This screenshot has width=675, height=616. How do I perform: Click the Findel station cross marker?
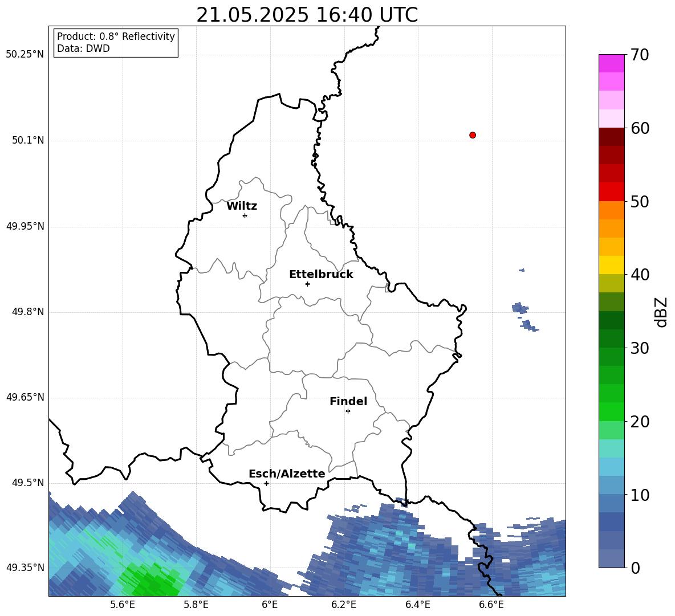[x=348, y=411]
